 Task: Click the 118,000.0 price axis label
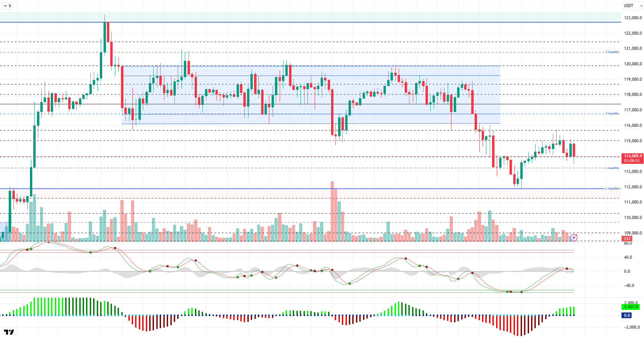point(633,95)
